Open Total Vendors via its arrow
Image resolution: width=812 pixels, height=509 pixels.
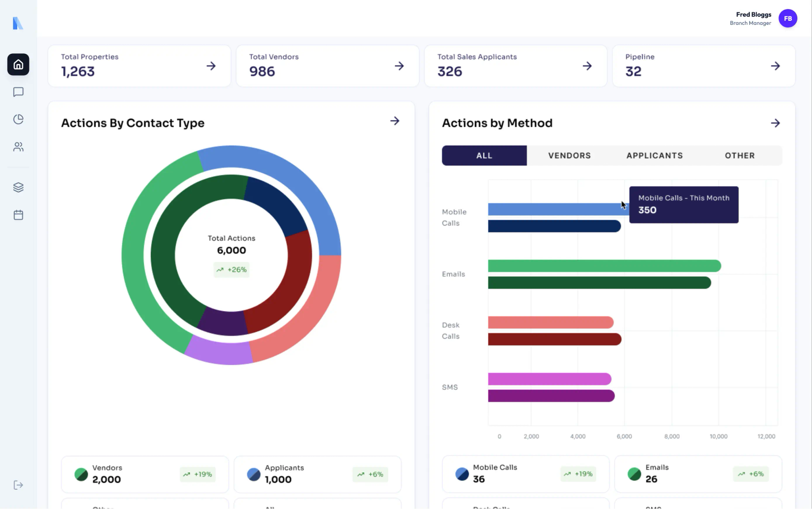pos(399,66)
